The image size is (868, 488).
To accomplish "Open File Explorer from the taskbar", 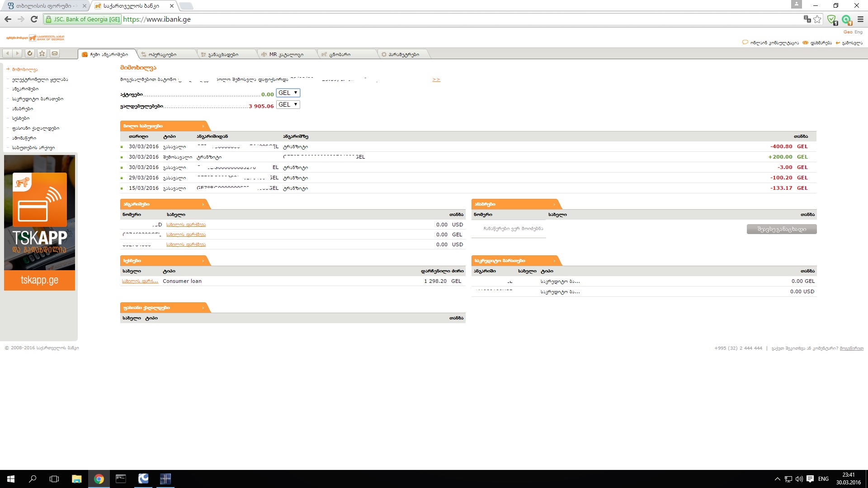I will (76, 479).
